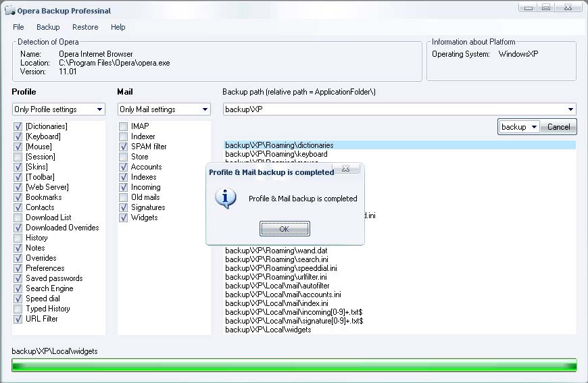
Task: Click the Cancel button
Action: click(558, 127)
